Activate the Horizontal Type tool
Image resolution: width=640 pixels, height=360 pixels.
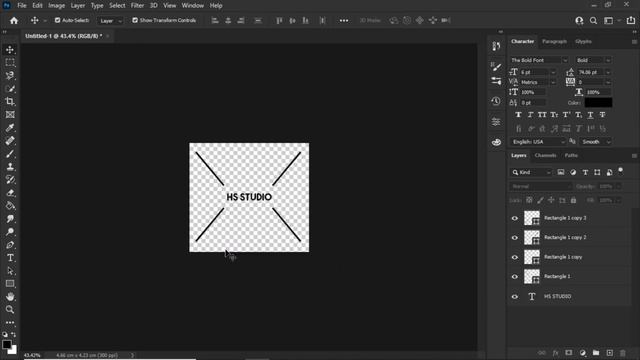[10, 258]
